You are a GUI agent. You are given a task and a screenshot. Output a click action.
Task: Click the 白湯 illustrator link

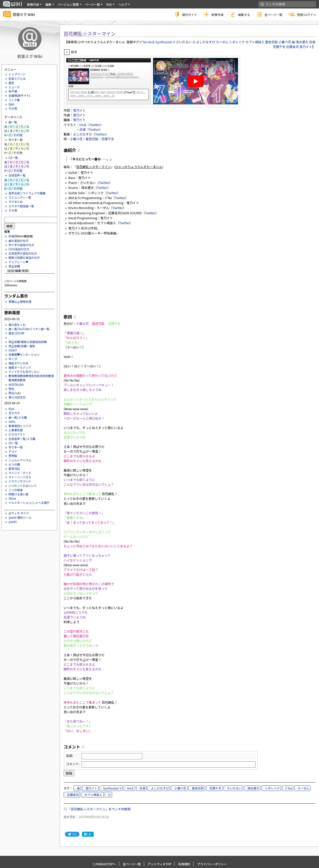(x=82, y=130)
